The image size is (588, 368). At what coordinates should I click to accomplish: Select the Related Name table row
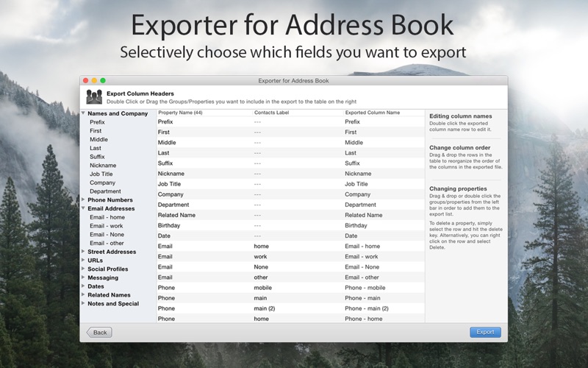click(290, 215)
